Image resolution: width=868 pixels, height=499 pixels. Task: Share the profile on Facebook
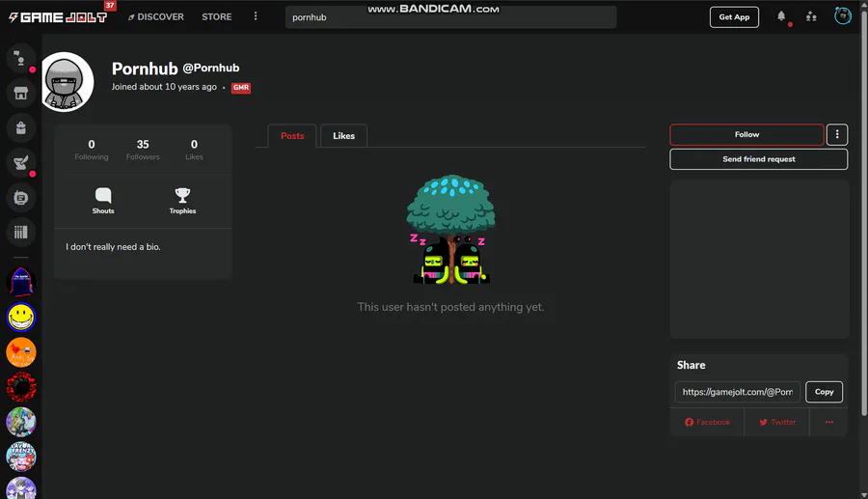click(707, 422)
